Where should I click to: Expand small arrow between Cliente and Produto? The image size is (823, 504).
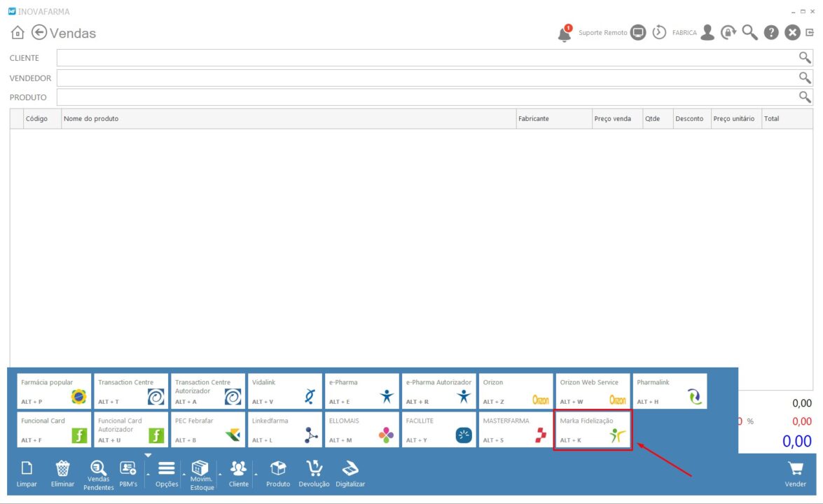click(256, 474)
